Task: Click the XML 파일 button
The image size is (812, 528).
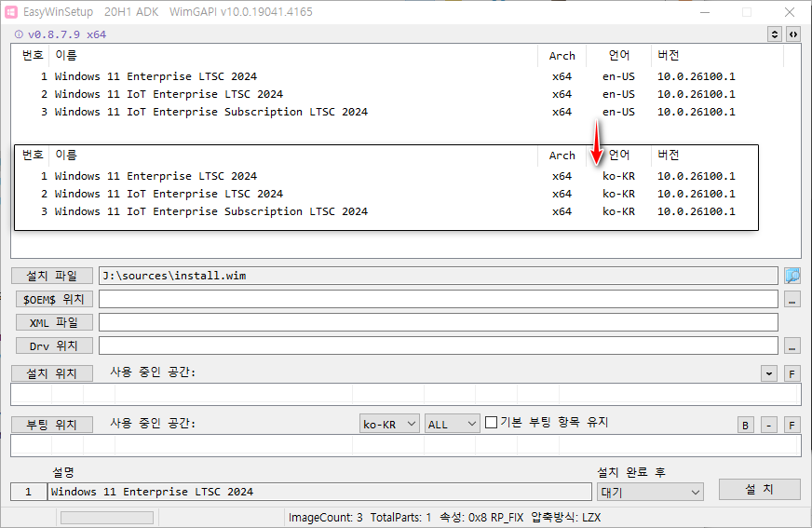Action: click(54, 322)
